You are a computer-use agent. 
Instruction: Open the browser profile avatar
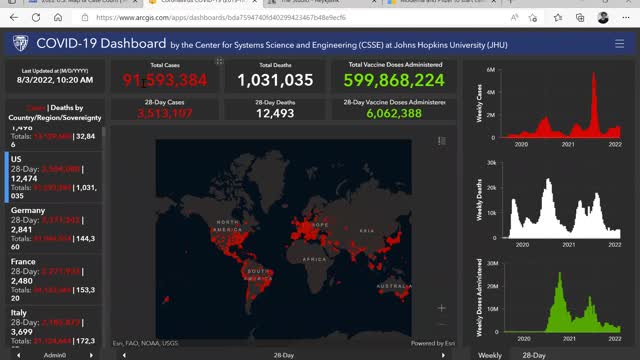coord(603,18)
